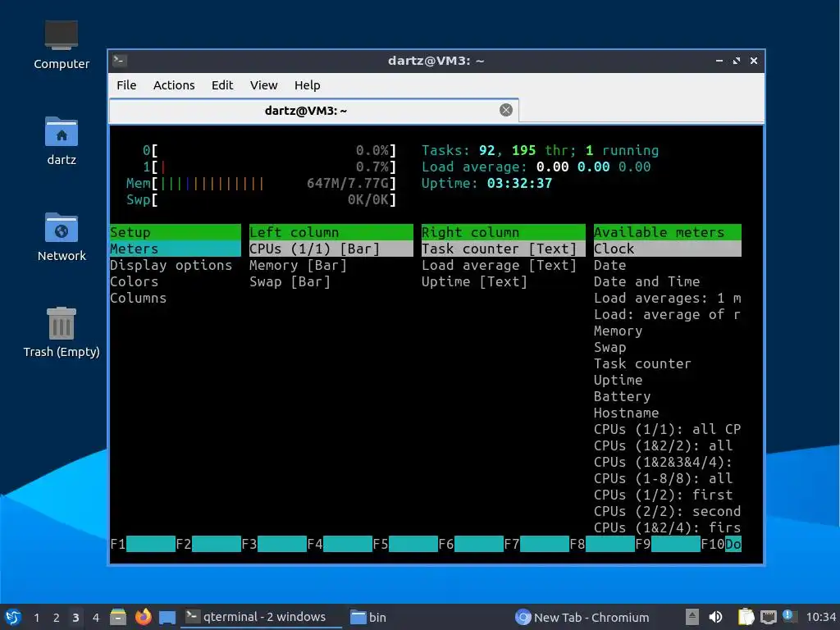Select the dartz@VM3: ~ terminal tab
840x630 pixels.
click(x=313, y=111)
